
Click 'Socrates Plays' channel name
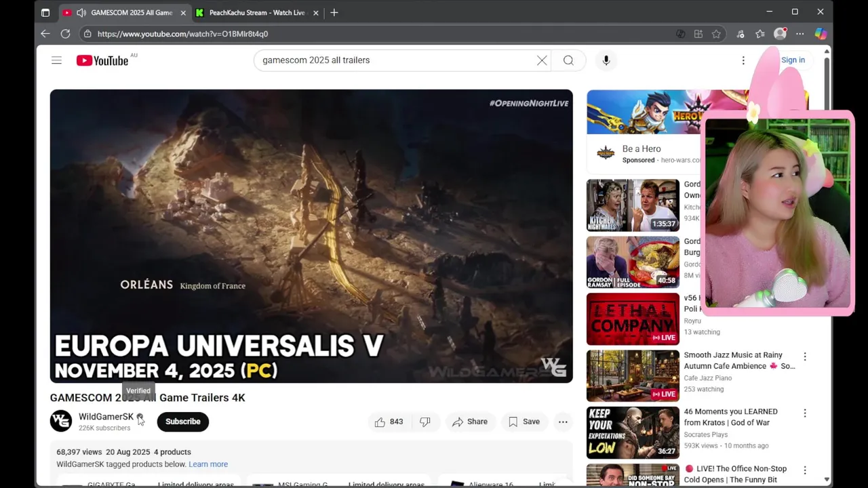[x=706, y=435]
